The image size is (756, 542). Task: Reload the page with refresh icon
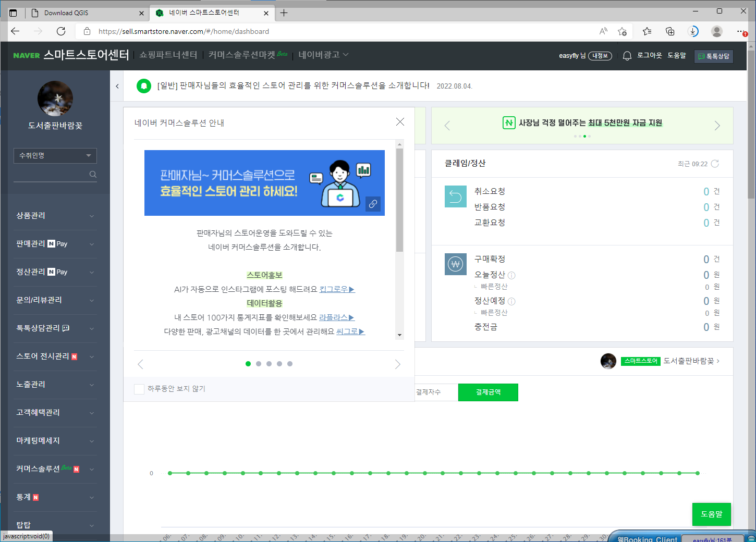click(x=61, y=31)
